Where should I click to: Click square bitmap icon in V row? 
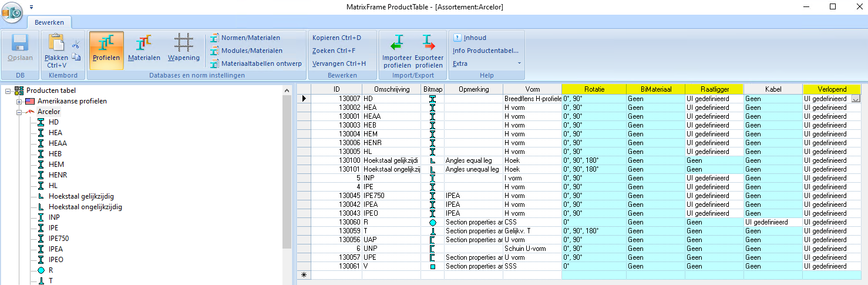433,266
